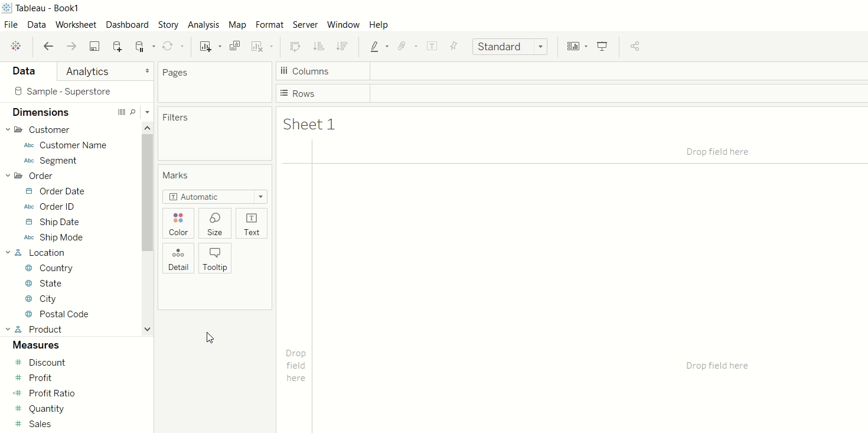Collapse the Location hierarchy
The image size is (868, 433).
[8, 252]
